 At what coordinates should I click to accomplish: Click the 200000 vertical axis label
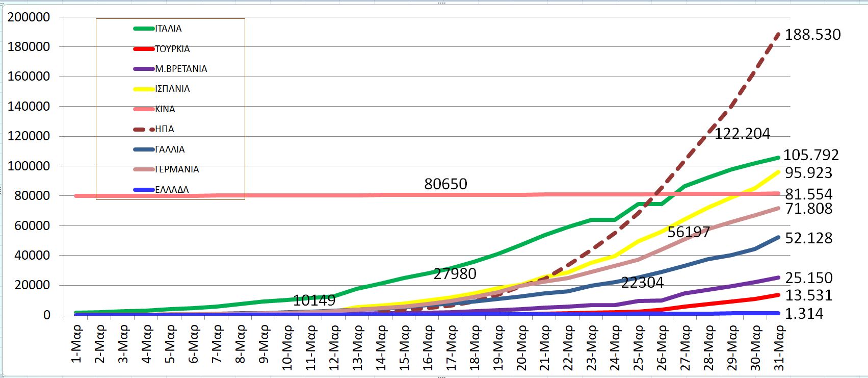pos(29,17)
